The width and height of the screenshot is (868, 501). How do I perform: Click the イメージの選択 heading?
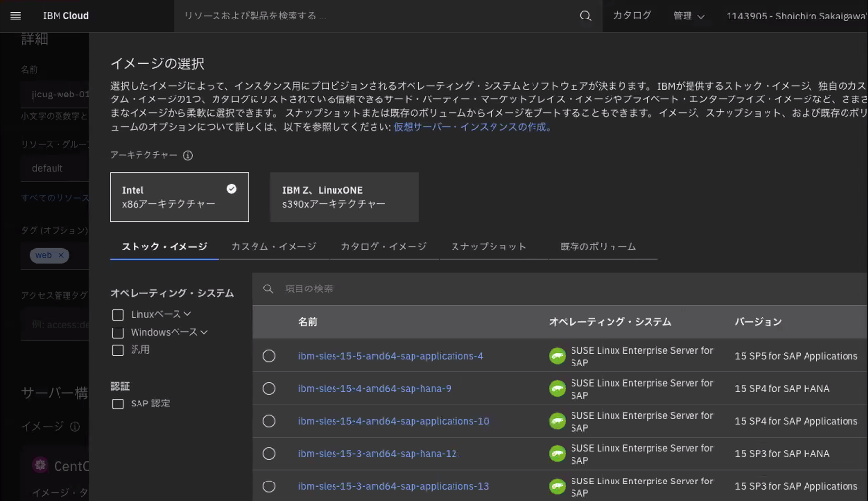158,64
